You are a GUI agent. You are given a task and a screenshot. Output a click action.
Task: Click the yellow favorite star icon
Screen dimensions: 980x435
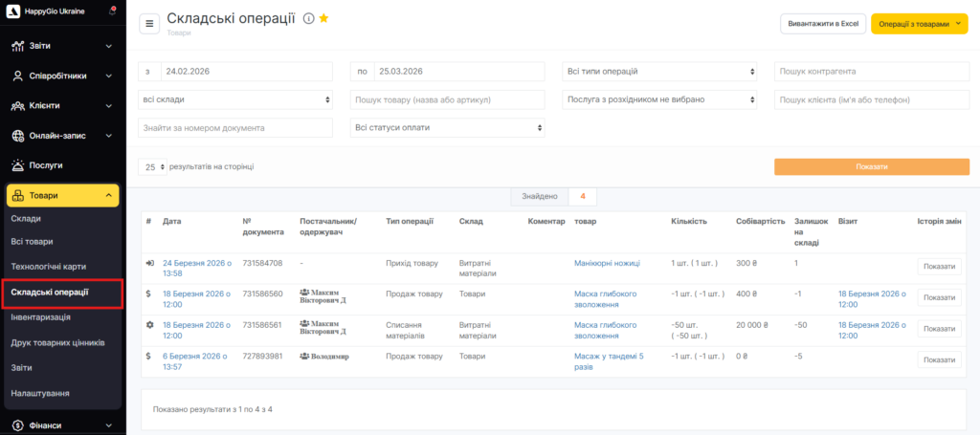coord(323,19)
